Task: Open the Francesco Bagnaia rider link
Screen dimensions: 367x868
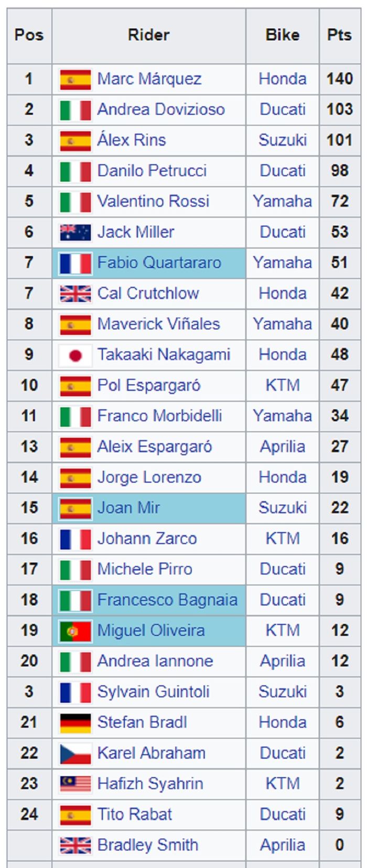Action: 167,600
